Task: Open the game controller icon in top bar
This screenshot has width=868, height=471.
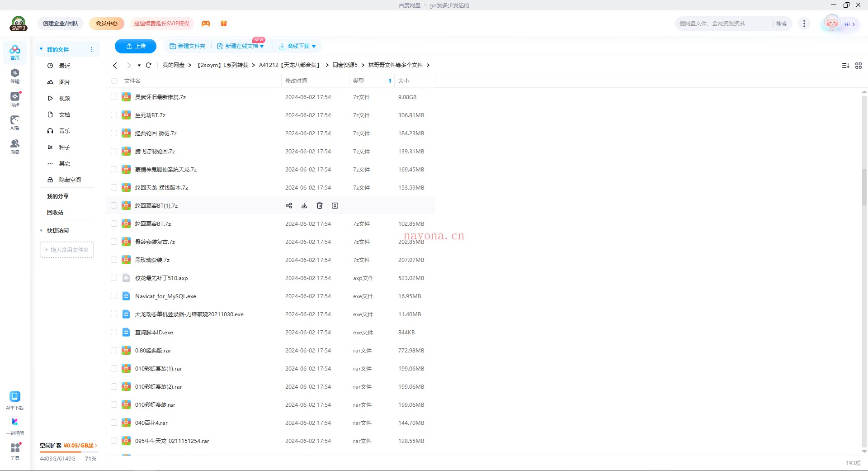Action: (206, 24)
